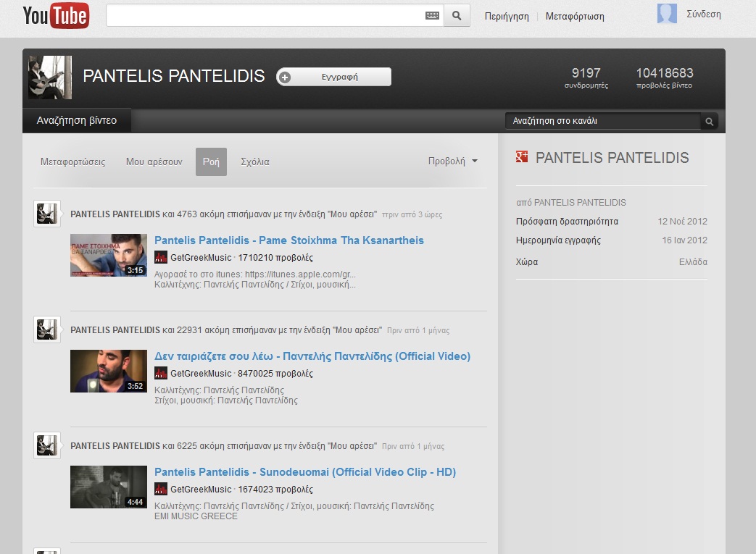Click the 'από PANTELIS PANTELIDIS' sidebar text
This screenshot has width=756, height=554.
tap(571, 203)
